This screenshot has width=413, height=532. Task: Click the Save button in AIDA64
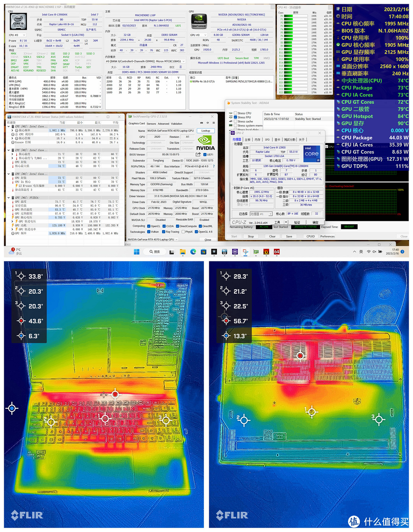point(289,237)
